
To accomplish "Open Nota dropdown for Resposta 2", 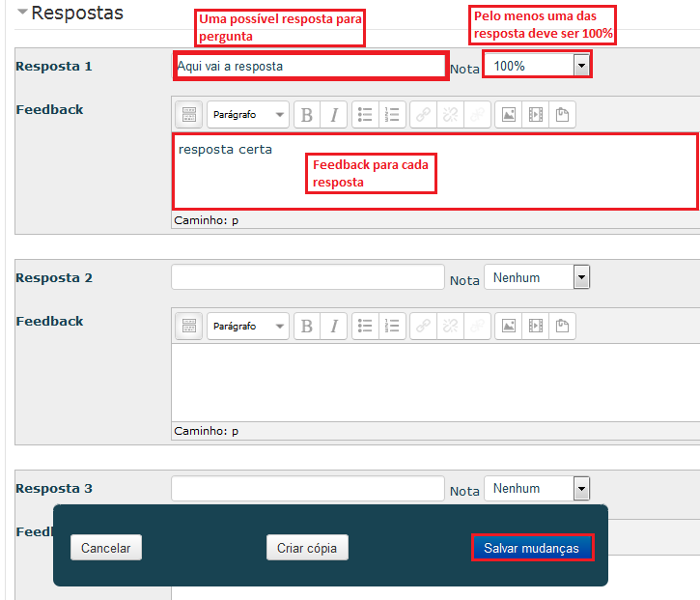I will click(x=537, y=277).
